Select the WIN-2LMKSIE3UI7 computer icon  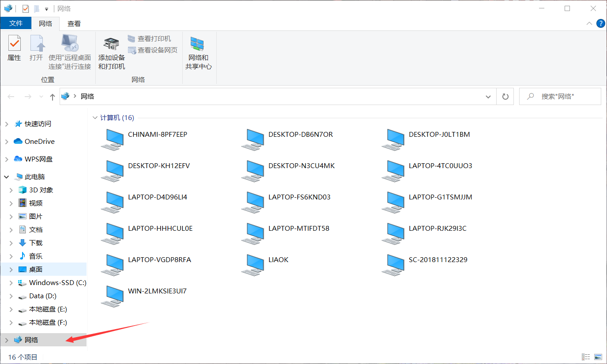[113, 296]
